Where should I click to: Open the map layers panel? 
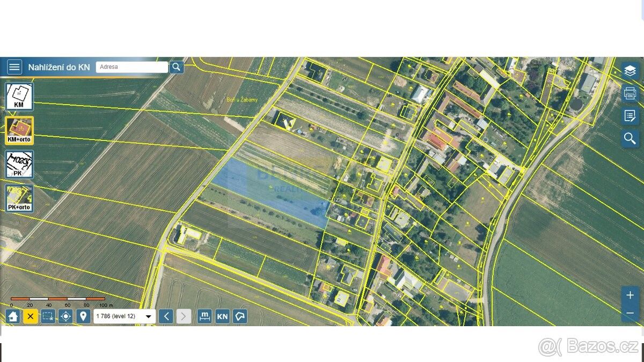630,70
